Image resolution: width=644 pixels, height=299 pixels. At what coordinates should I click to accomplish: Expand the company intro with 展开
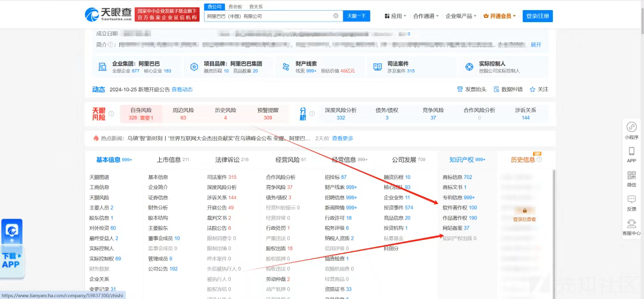[x=536, y=44]
